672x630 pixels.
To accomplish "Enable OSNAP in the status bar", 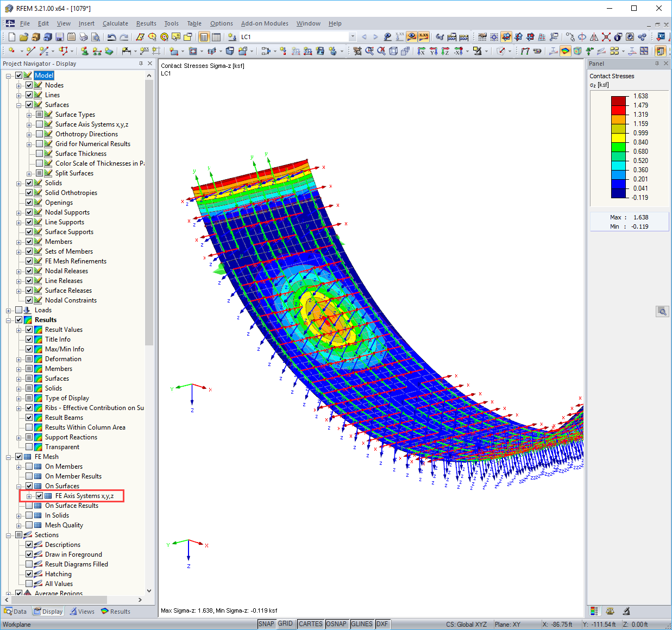I will click(337, 623).
